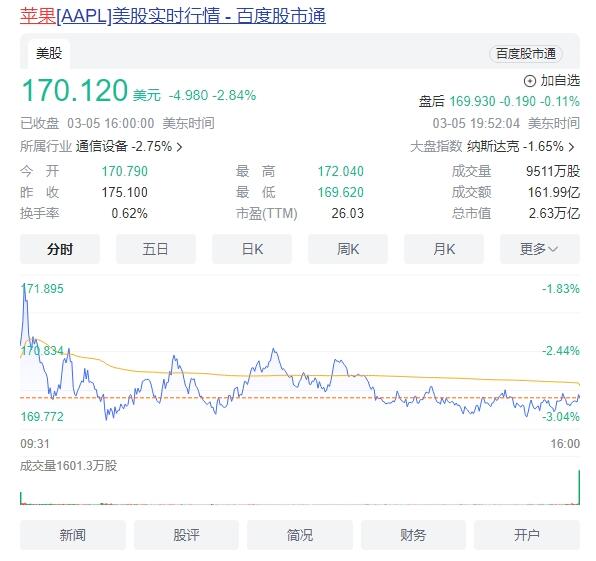Click the -3.04% axis label on chart
The height and width of the screenshot is (561, 596).
(561, 417)
